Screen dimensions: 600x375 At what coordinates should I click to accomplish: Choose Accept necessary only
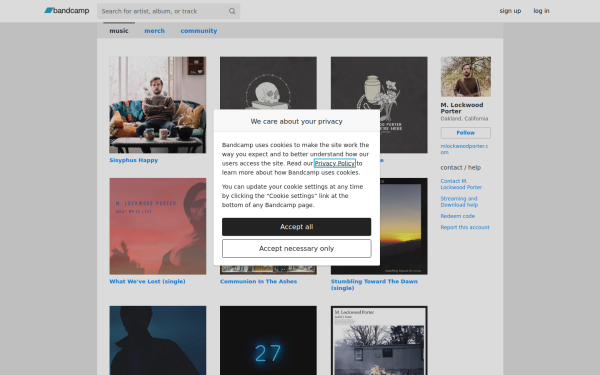(x=297, y=249)
